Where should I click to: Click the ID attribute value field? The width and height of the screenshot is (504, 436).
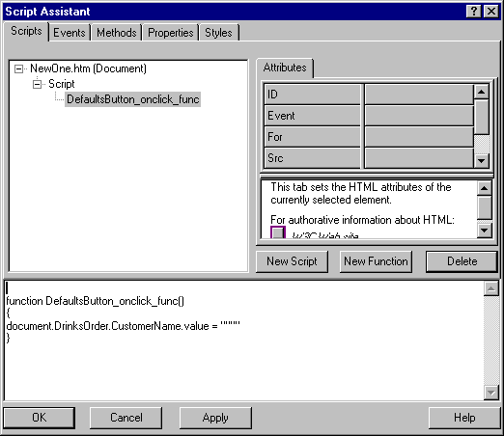point(419,95)
